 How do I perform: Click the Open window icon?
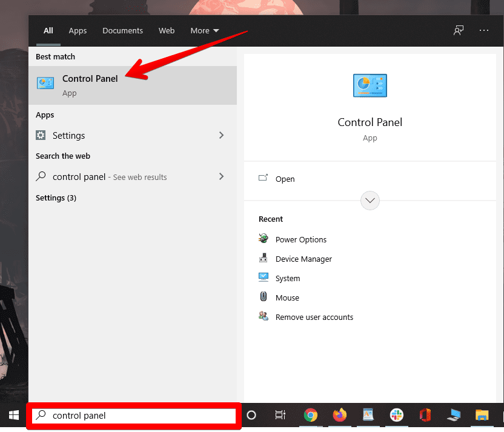click(x=264, y=178)
